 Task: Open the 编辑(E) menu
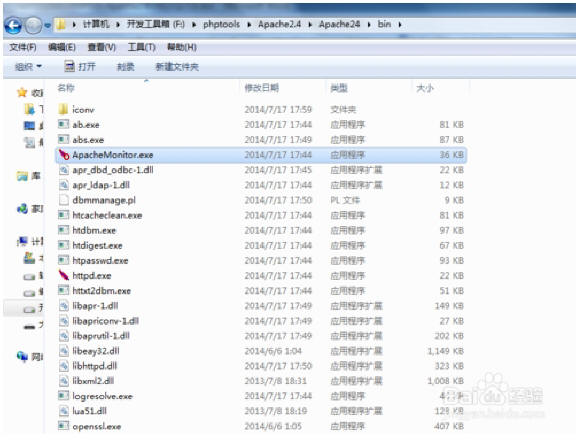pyautogui.click(x=62, y=47)
